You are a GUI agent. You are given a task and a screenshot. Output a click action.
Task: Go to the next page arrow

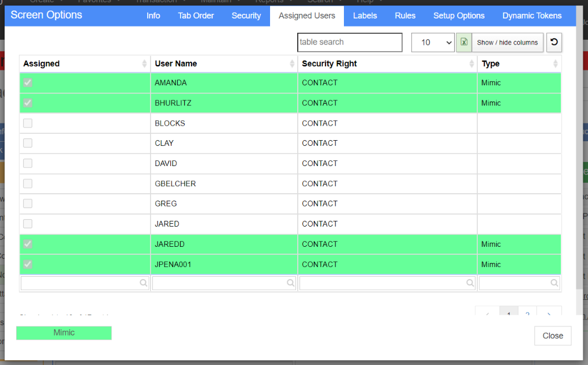coord(549,313)
